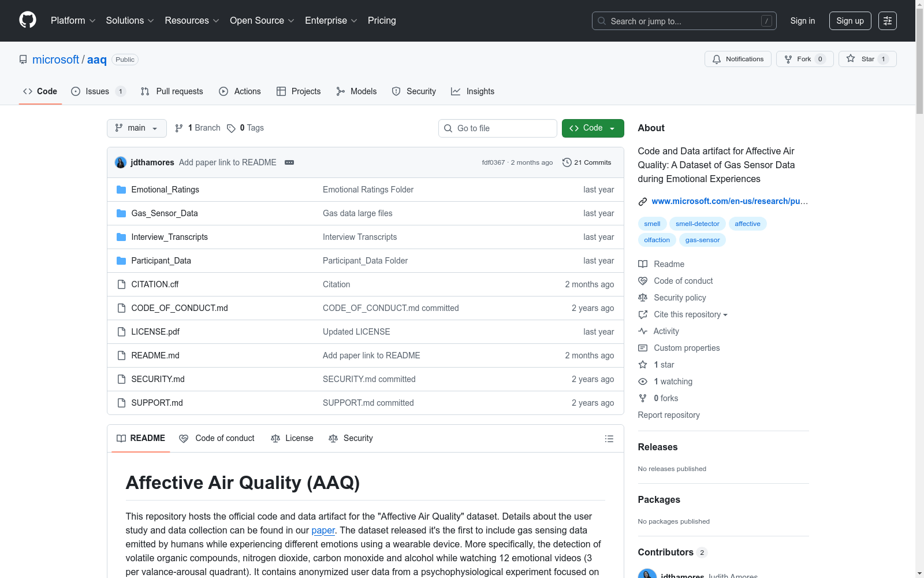This screenshot has width=924, height=578.
Task: Click the Fork icon button
Action: (x=788, y=59)
